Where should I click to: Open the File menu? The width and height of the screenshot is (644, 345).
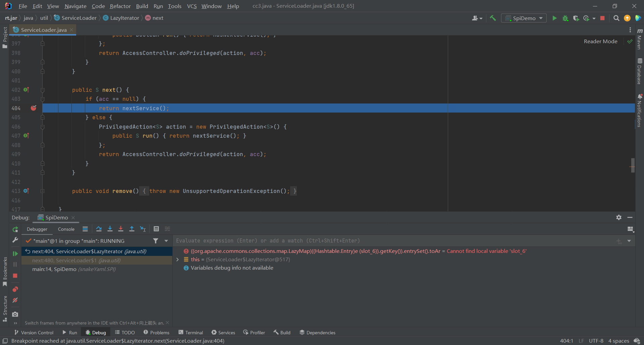pos(23,6)
